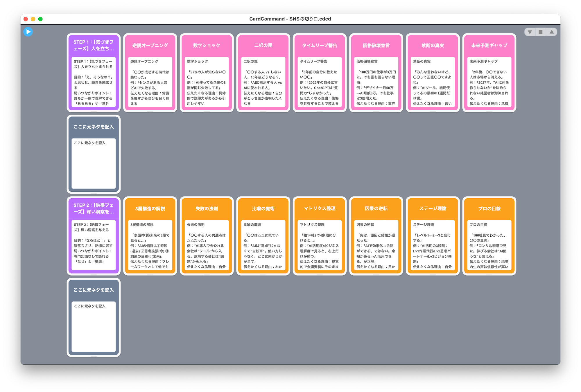This screenshot has height=392, width=581.
Task: Click the square reset button top-right
Action: (541, 32)
